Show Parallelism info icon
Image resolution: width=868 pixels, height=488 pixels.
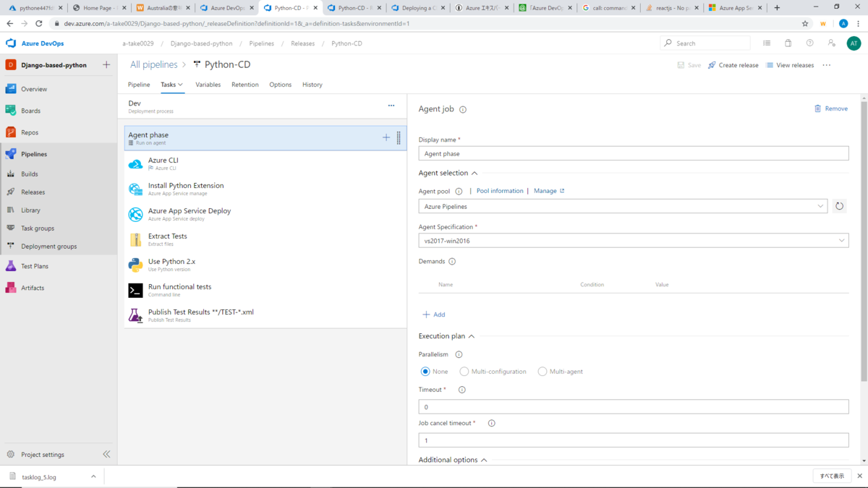tap(459, 355)
